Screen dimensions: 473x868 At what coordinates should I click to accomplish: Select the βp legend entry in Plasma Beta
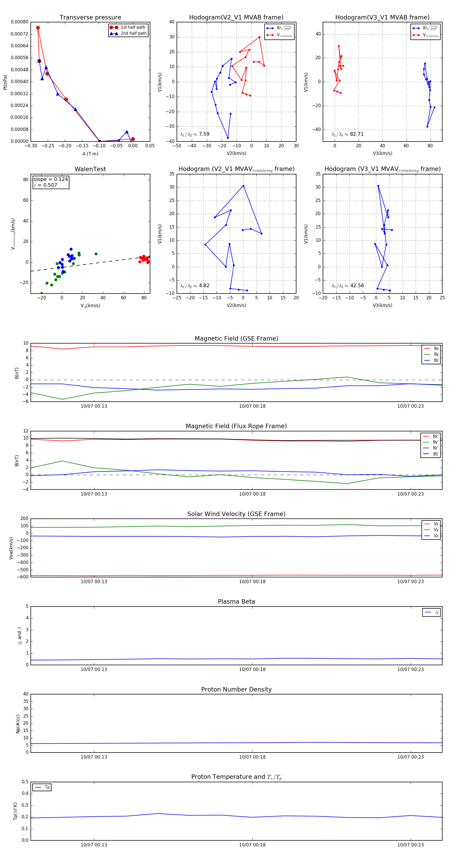[x=431, y=612]
